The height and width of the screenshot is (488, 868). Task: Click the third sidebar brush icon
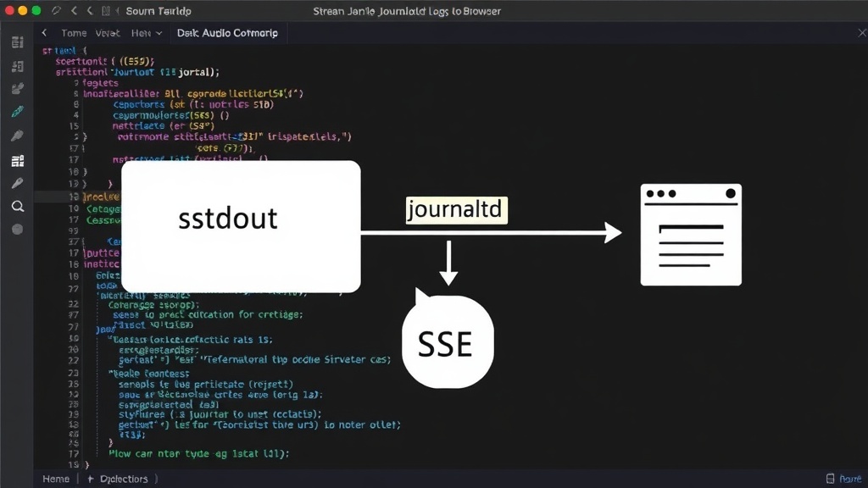[17, 88]
